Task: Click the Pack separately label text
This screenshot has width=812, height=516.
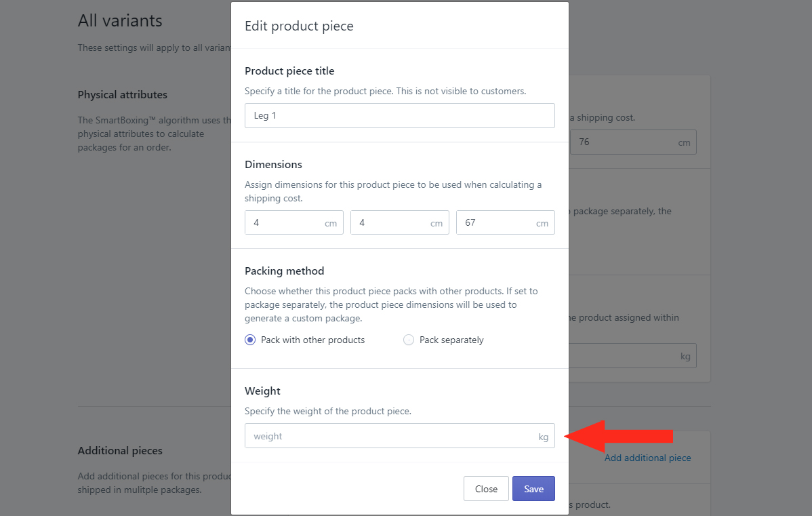Action: coord(451,340)
